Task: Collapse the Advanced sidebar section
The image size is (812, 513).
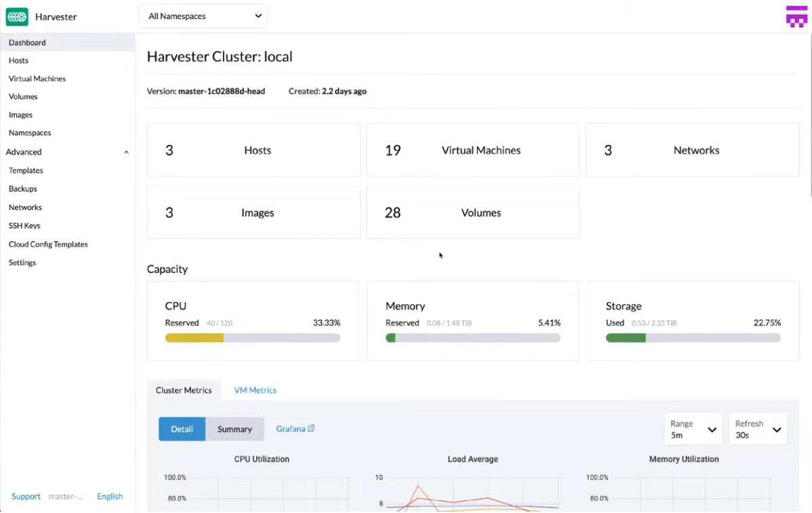Action: 126,152
